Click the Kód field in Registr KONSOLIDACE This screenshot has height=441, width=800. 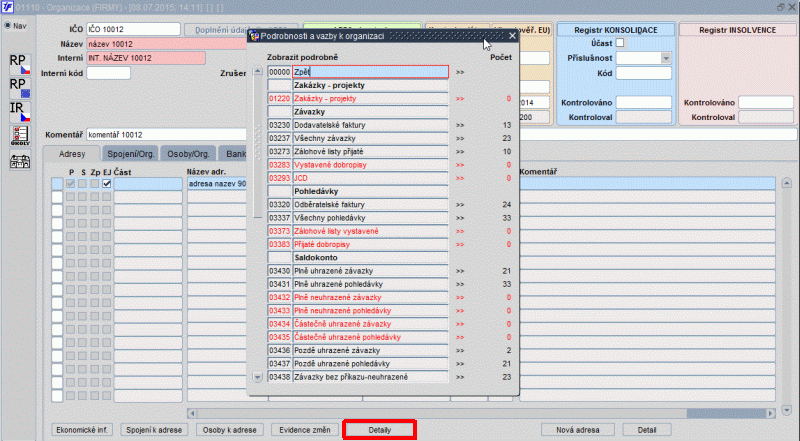click(x=643, y=73)
